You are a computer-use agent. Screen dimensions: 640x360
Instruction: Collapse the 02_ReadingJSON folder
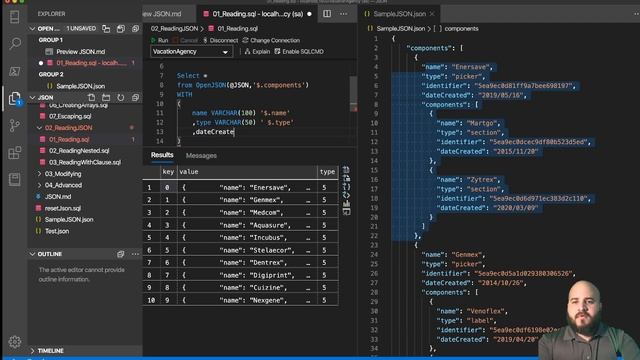(40, 128)
